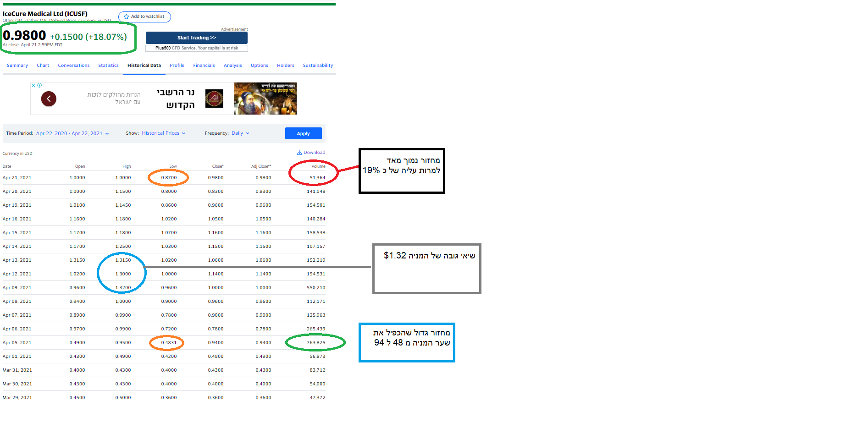Click the Open column header

tap(80, 166)
